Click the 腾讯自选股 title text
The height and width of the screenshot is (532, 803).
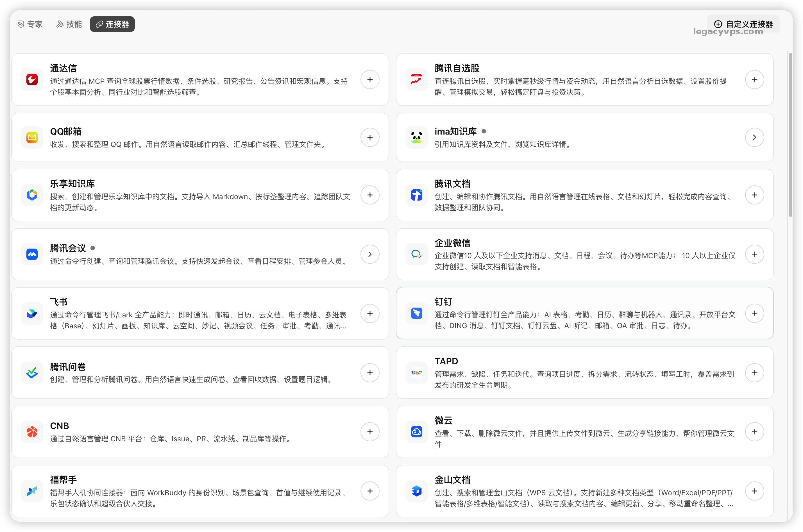click(x=457, y=68)
